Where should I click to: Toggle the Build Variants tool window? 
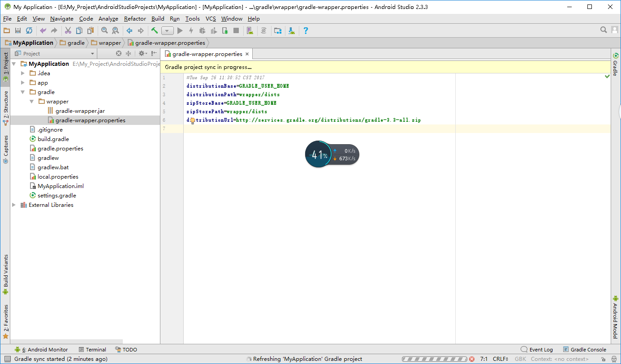(5, 274)
